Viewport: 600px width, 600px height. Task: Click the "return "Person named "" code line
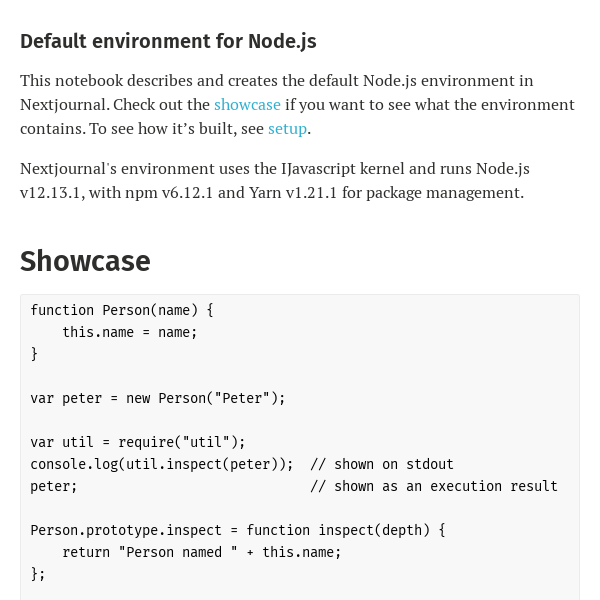tap(202, 552)
